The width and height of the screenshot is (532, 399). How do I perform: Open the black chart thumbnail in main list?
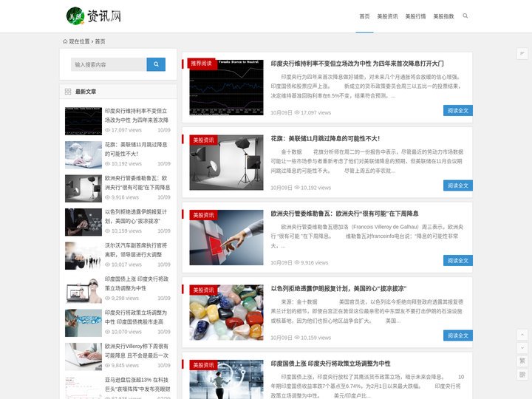(226, 87)
